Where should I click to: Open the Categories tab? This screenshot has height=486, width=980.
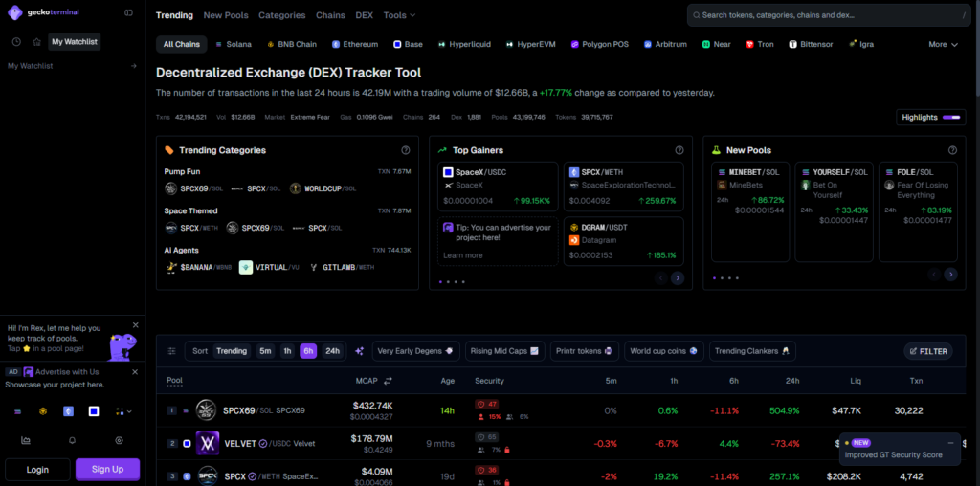point(282,15)
